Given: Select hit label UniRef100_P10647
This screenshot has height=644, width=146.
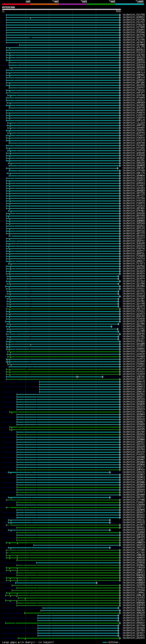Looking at the screenshot, I should pos(134,186).
